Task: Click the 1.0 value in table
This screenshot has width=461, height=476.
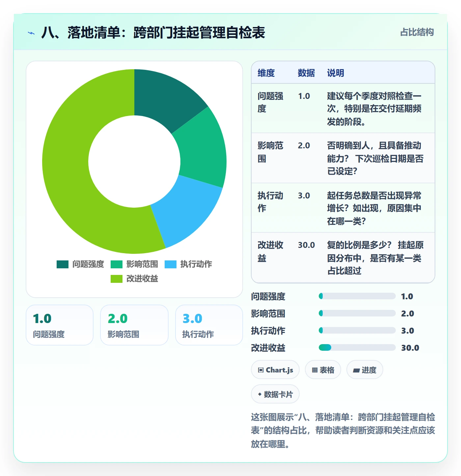Action: tap(304, 96)
